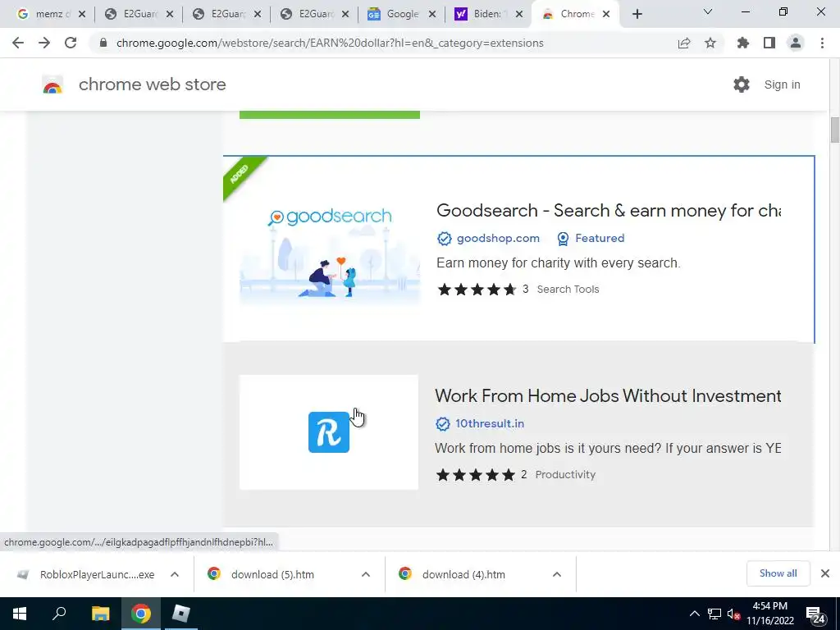Image resolution: width=840 pixels, height=630 pixels.
Task: Show all downloads
Action: 778,573
